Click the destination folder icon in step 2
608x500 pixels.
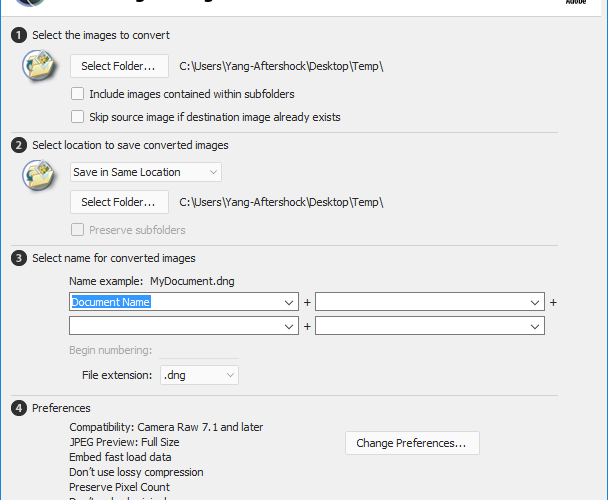click(40, 175)
